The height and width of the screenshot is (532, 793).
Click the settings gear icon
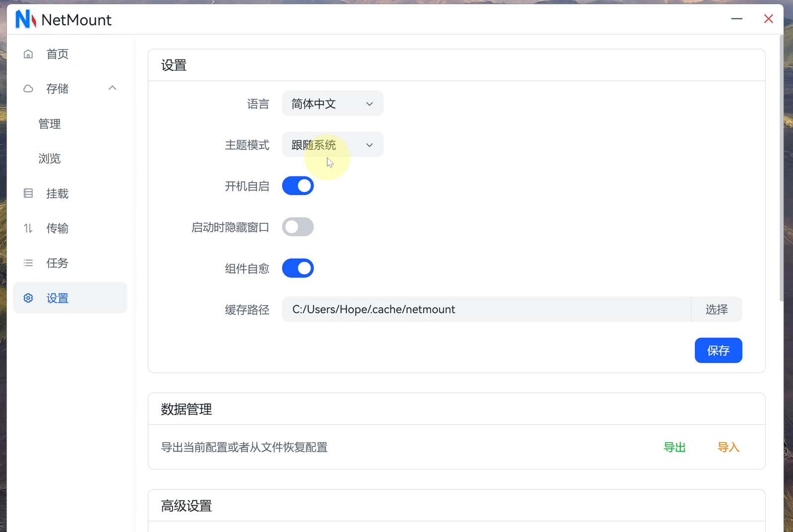[28, 298]
